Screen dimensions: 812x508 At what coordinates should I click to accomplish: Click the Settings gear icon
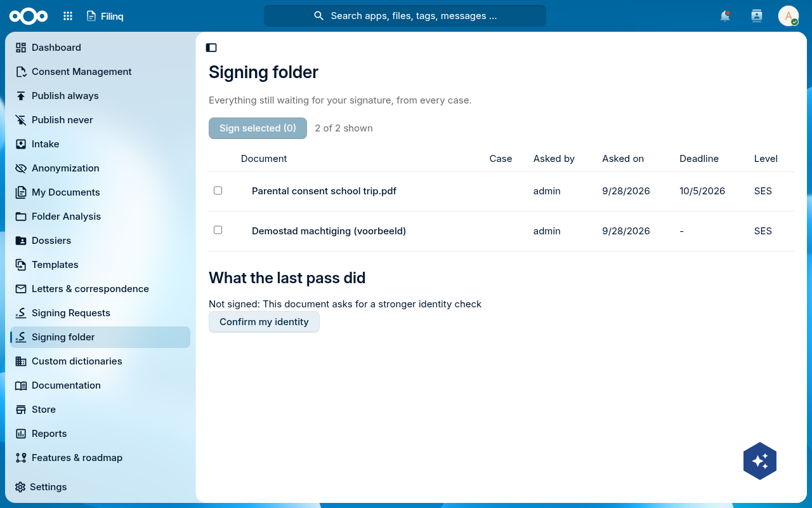(x=20, y=487)
